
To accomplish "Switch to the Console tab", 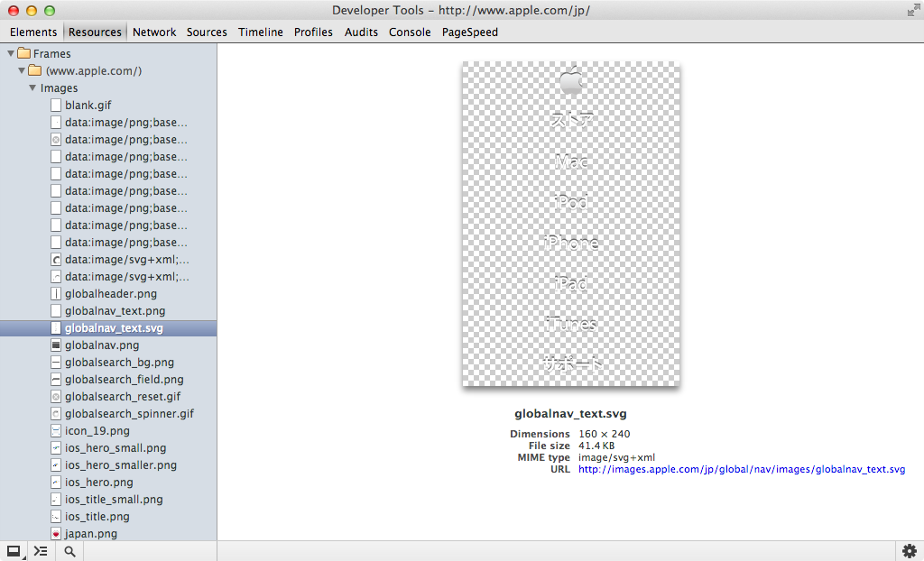I will [410, 32].
